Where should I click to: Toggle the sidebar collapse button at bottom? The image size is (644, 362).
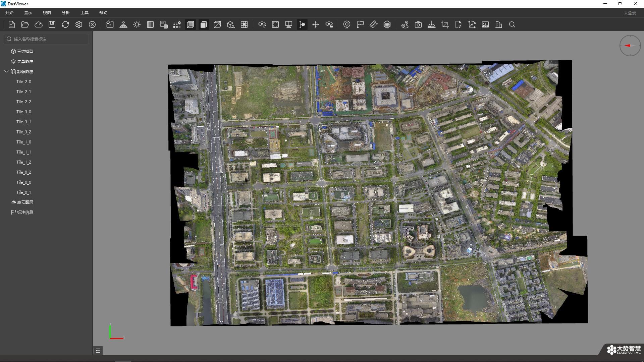coord(98,351)
